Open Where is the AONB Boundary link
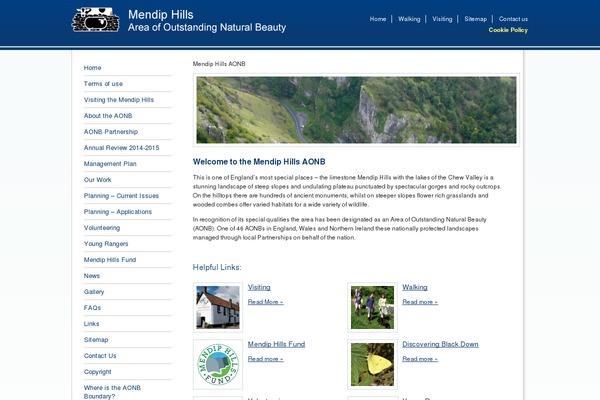This screenshot has width=600, height=400. [x=112, y=392]
